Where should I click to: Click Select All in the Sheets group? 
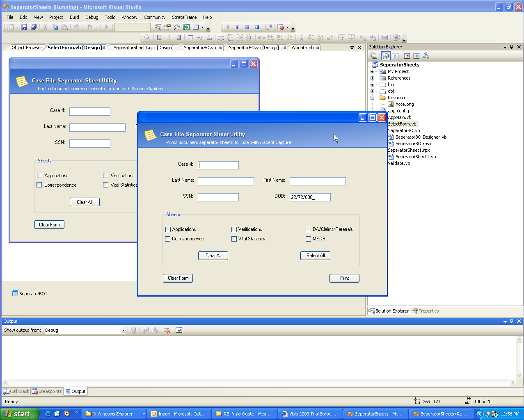pyautogui.click(x=315, y=256)
